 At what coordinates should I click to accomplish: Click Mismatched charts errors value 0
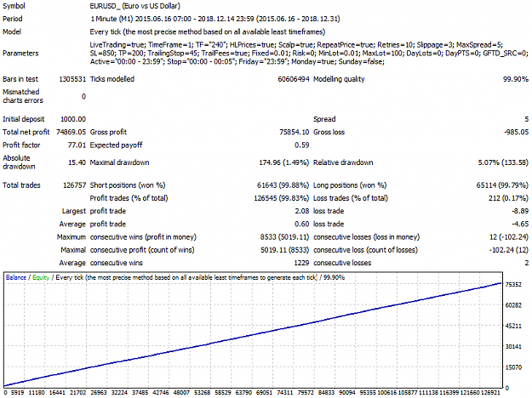83,97
